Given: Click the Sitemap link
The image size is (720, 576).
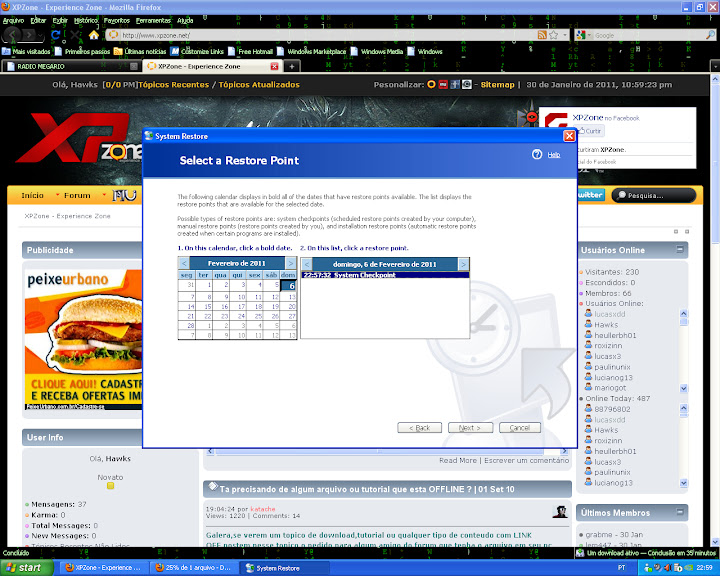Looking at the screenshot, I should (x=498, y=85).
